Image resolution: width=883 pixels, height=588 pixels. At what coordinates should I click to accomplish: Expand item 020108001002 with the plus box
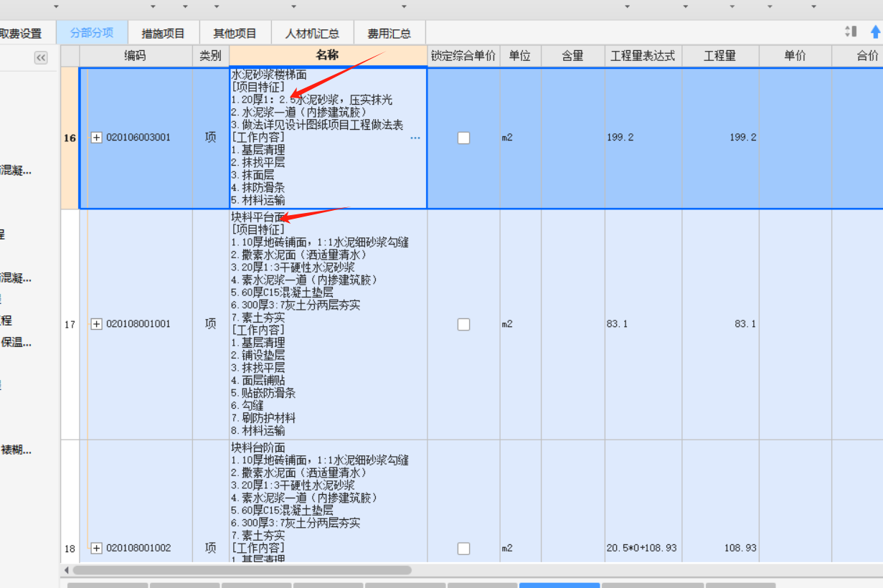tap(97, 548)
